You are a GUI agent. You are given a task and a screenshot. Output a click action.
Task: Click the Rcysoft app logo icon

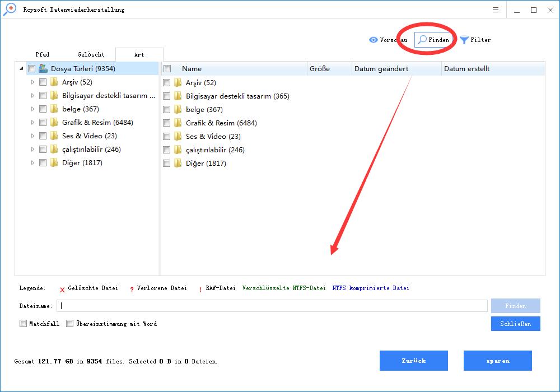tap(10, 10)
